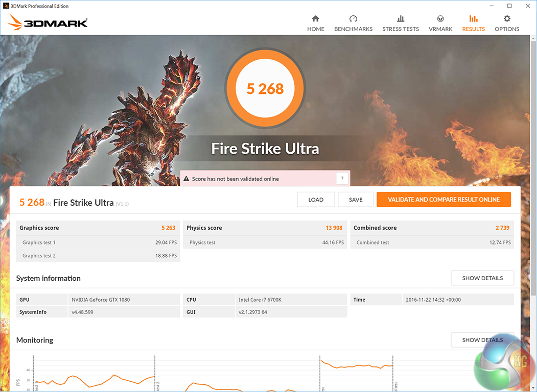This screenshot has height=392, width=537.
Task: Click the FPS monitoring graph line
Action: click(114, 376)
